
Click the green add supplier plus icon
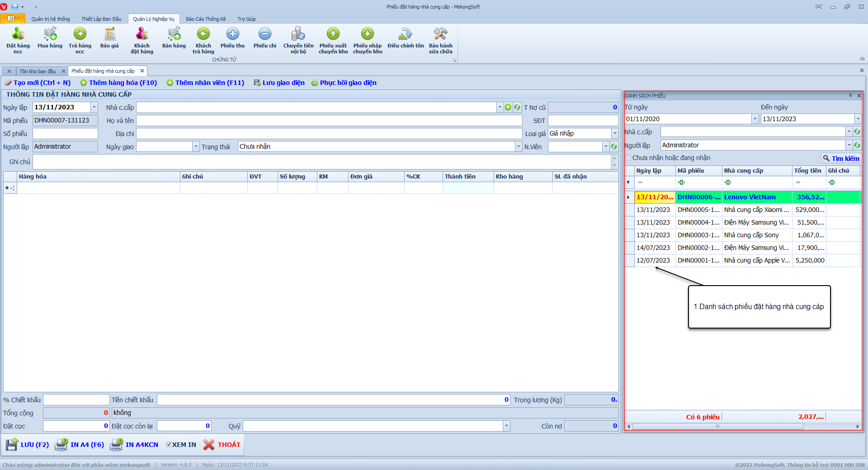click(508, 107)
